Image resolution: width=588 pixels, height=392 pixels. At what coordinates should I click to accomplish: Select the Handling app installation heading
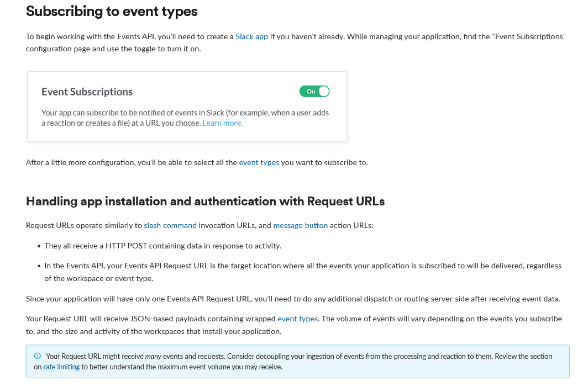click(x=205, y=201)
